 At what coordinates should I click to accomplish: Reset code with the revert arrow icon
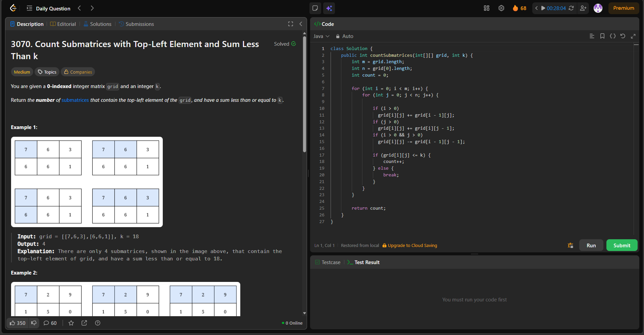[x=623, y=36]
